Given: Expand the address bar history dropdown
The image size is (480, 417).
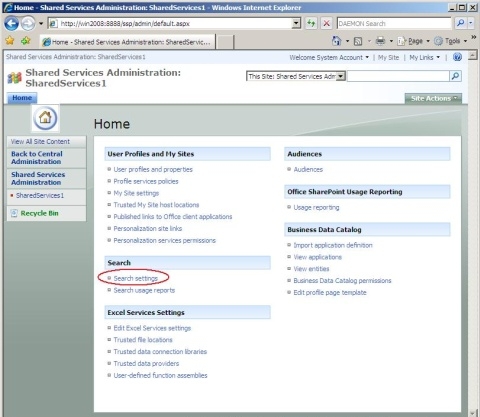Looking at the screenshot, I should (x=296, y=23).
